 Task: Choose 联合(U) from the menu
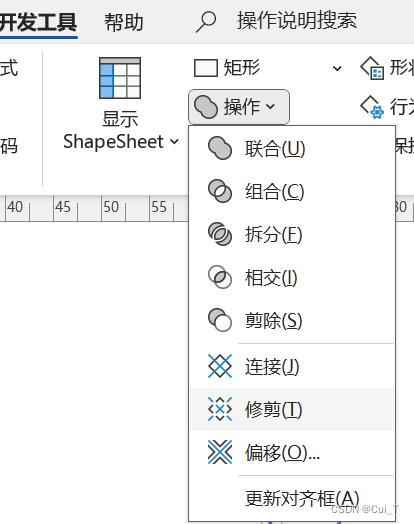coord(292,148)
